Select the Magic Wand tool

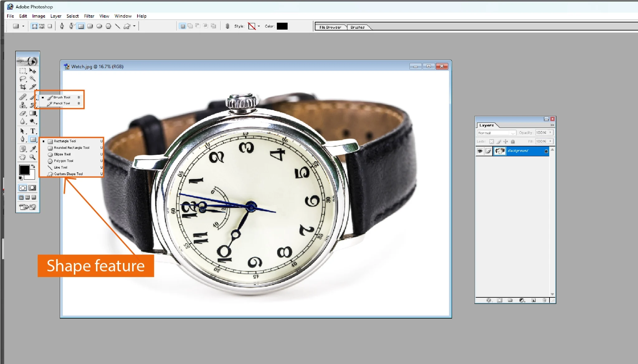(33, 79)
